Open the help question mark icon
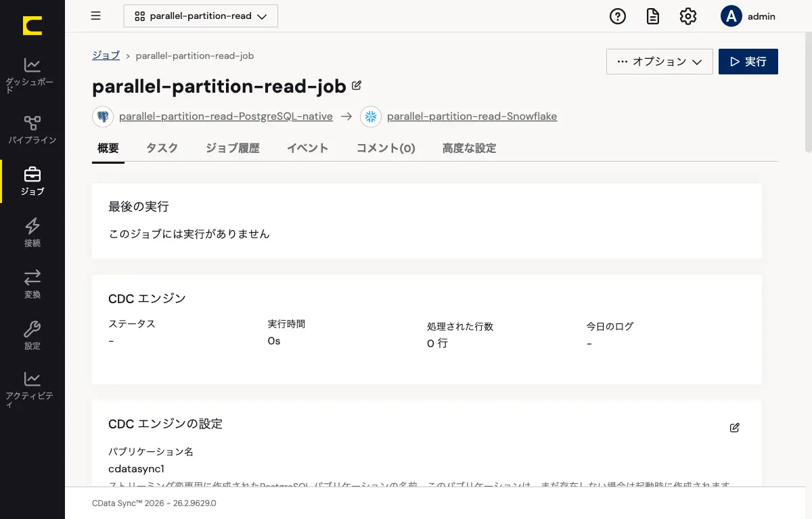The width and height of the screenshot is (812, 519). tap(618, 16)
